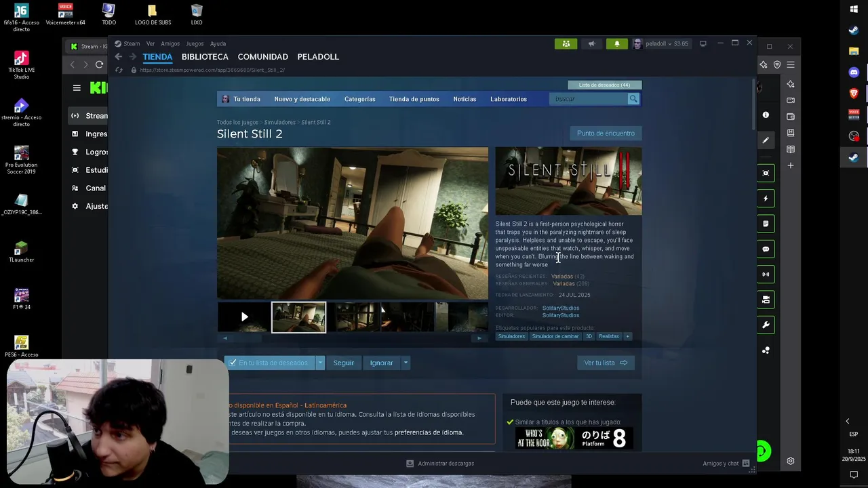
Task: Open Brave shields VPN icon in browser
Action: click(777, 64)
